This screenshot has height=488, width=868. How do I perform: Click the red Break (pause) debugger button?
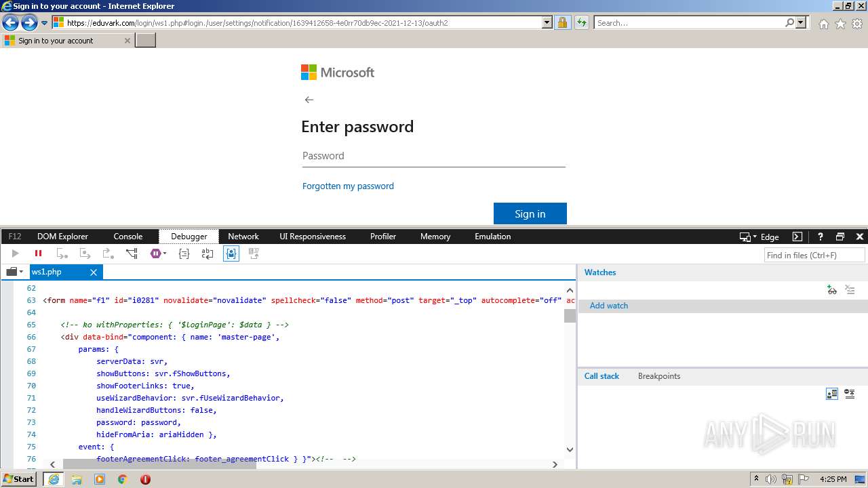pyautogui.click(x=38, y=253)
